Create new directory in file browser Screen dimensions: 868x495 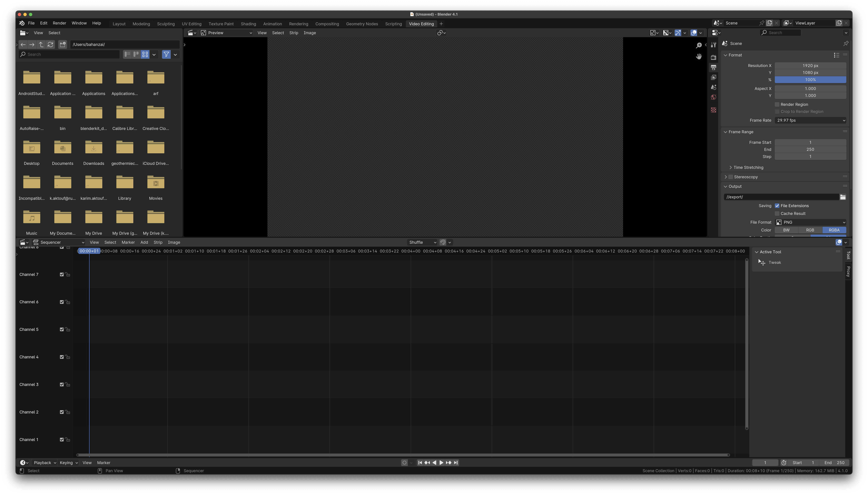(x=63, y=45)
